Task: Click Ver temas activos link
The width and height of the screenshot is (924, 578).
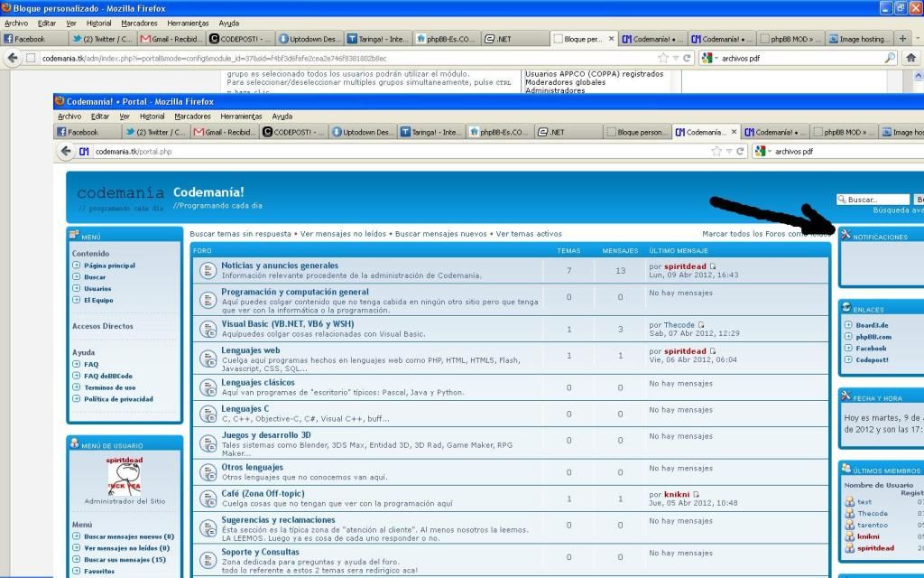Action: click(x=529, y=234)
